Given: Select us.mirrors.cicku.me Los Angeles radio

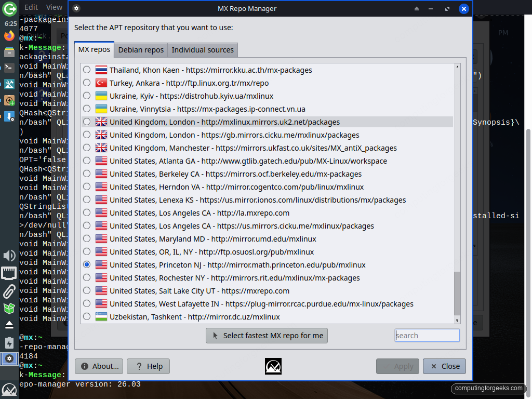Looking at the screenshot, I should point(87,225).
